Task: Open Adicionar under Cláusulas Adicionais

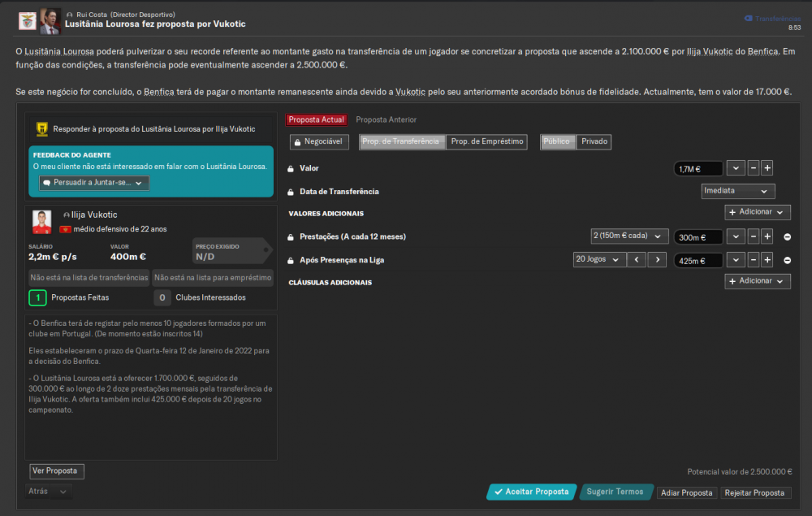Action: point(757,281)
